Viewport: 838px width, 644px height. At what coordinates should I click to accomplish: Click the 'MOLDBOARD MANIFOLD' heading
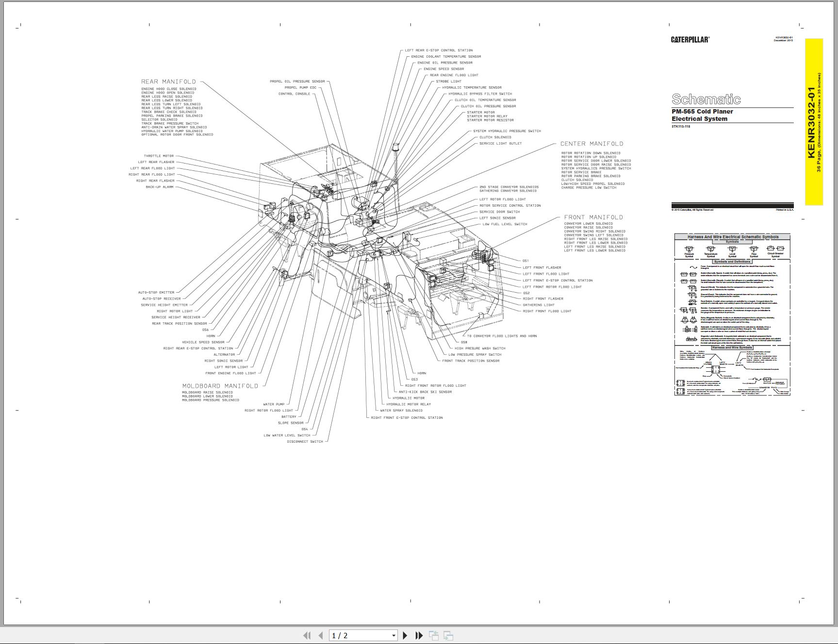click(220, 386)
